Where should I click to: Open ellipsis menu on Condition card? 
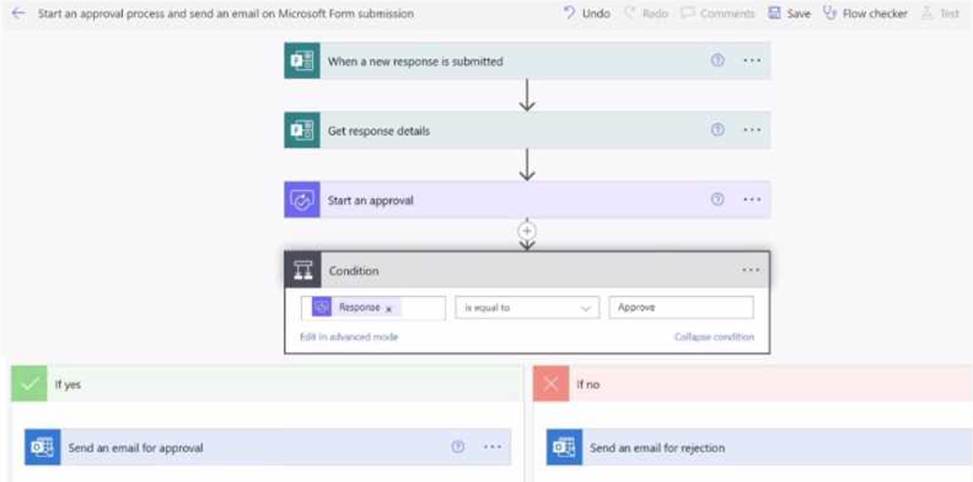coord(751,270)
